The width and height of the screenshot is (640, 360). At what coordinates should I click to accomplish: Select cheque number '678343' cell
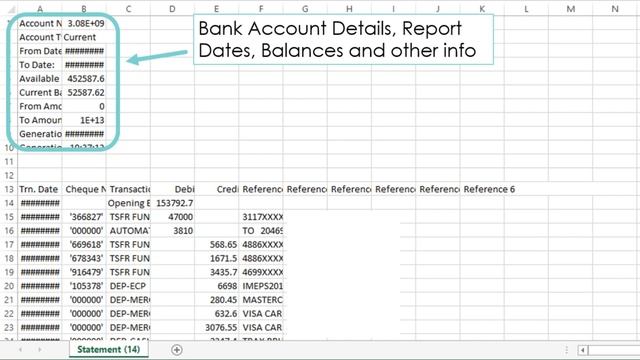coord(84,258)
